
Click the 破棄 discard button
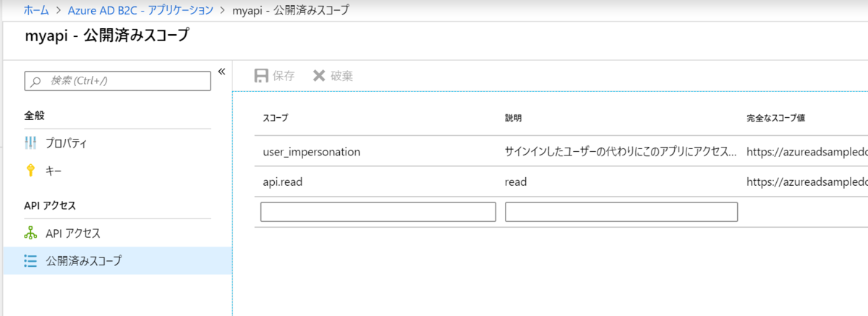(x=333, y=75)
